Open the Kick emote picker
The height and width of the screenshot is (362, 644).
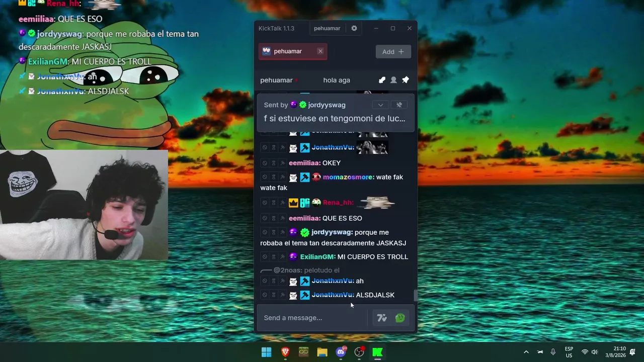[400, 318]
